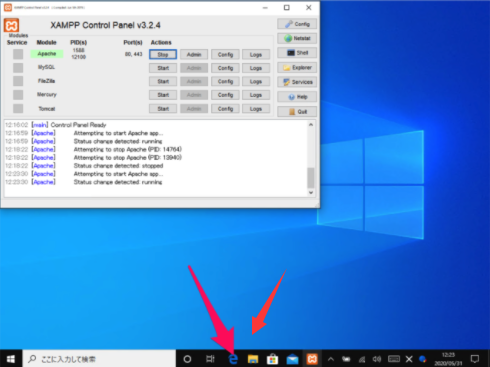Start the Mercury module
The width and height of the screenshot is (490, 367).
point(163,95)
